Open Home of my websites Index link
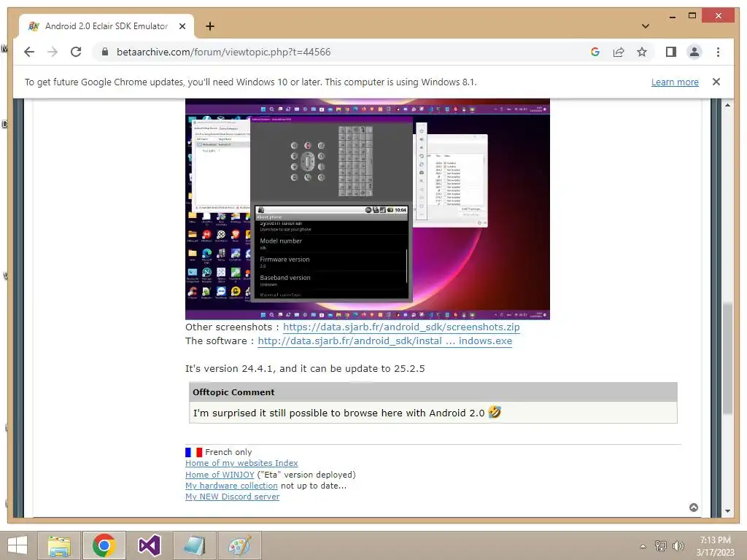 point(241,463)
